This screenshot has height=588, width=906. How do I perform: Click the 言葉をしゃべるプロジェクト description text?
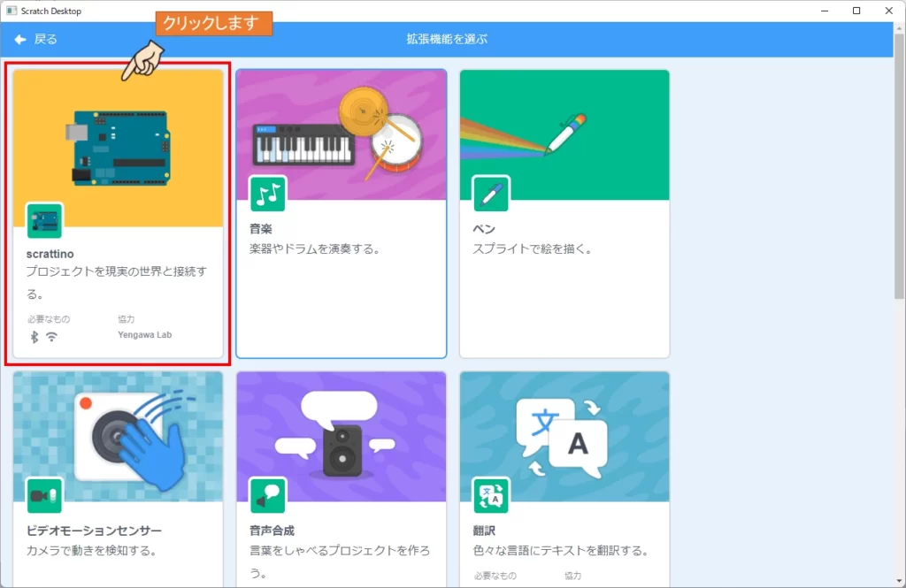(340, 561)
